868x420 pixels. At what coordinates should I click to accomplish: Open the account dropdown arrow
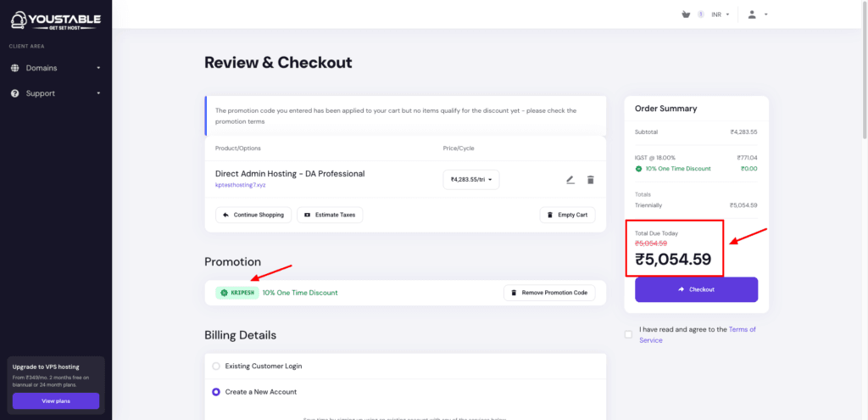[765, 14]
